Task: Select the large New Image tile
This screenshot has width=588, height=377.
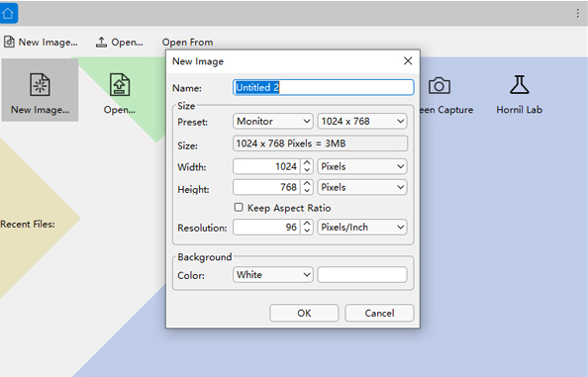Action: pos(41,90)
